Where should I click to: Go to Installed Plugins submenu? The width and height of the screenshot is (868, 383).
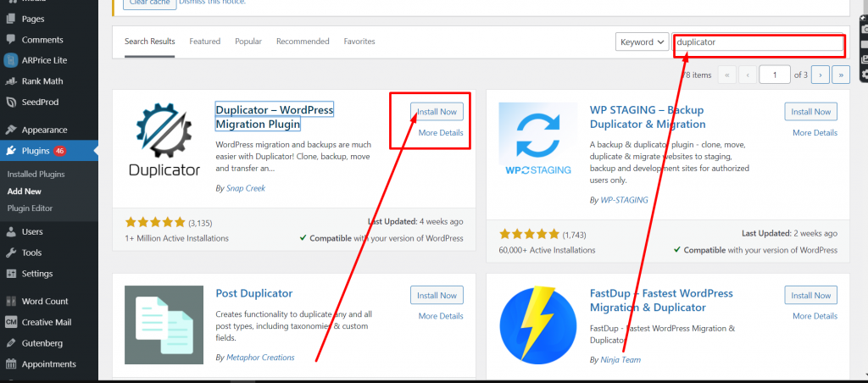coord(36,175)
